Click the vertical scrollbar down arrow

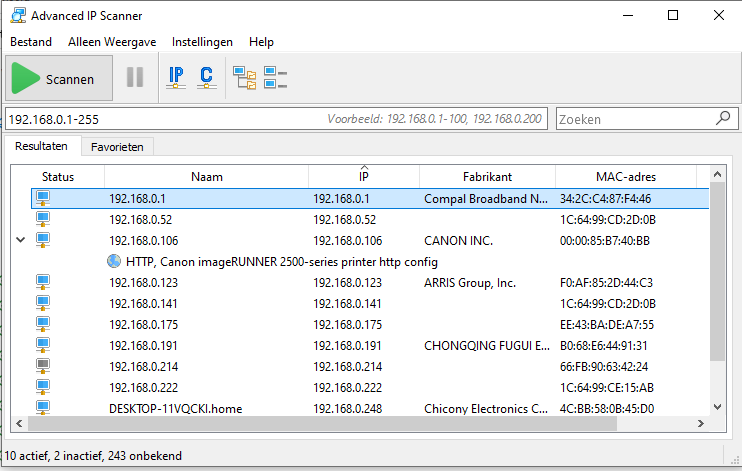(x=717, y=407)
